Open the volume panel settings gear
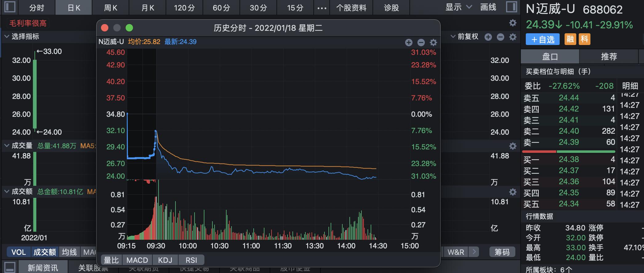The width and height of the screenshot is (644, 273). tap(513, 146)
